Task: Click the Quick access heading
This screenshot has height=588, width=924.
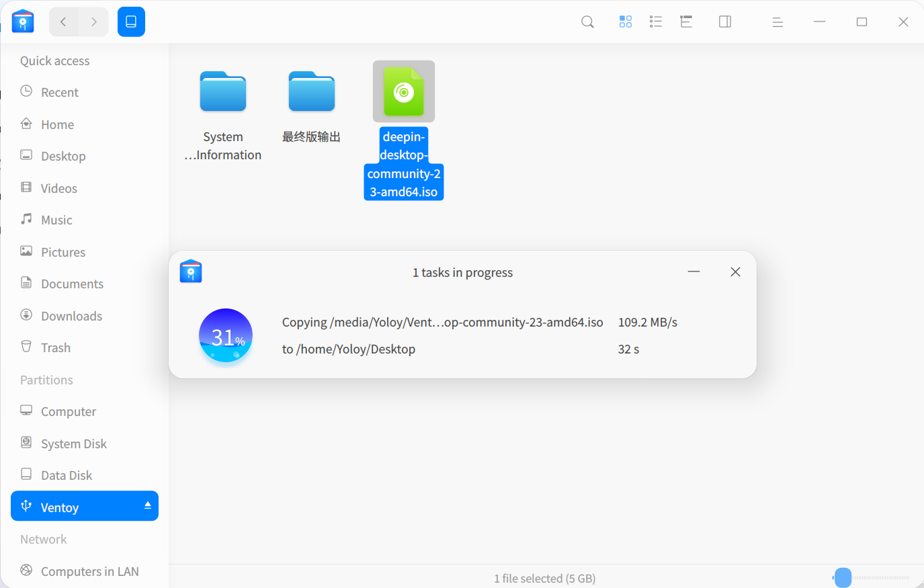Action: point(54,60)
